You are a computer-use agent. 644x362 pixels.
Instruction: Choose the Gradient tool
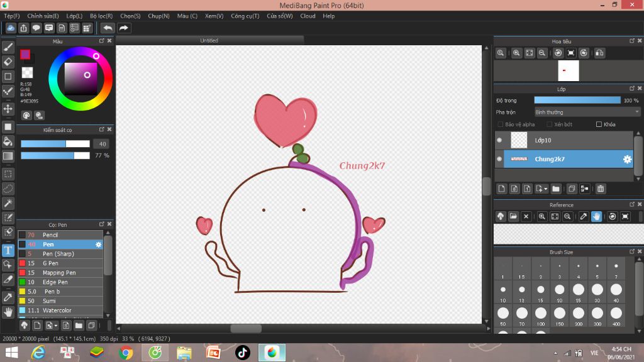pos(8,156)
